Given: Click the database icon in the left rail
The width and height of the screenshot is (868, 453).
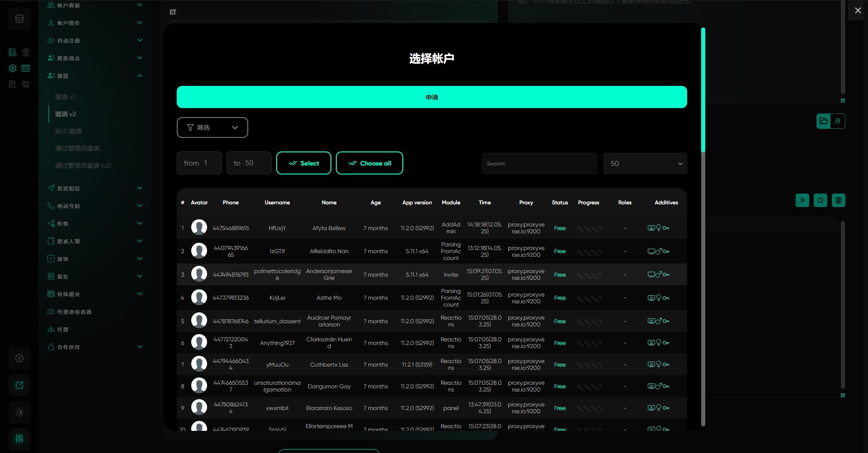Looking at the screenshot, I should point(19,19).
